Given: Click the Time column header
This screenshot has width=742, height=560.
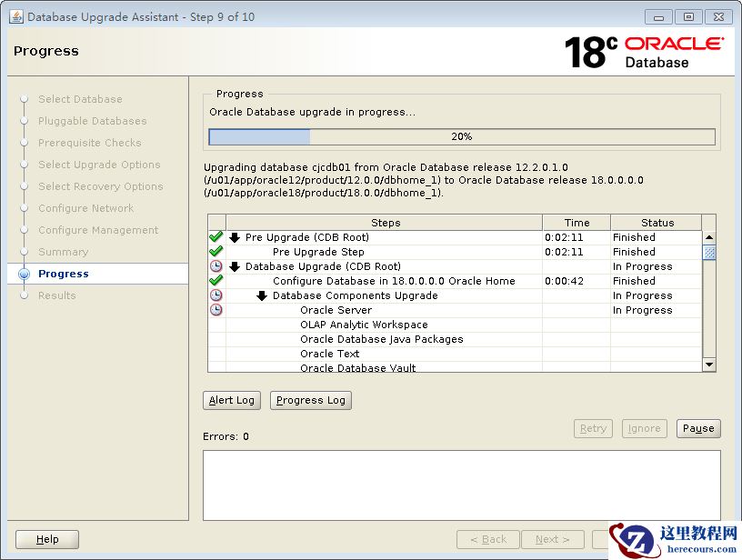Looking at the screenshot, I should pos(577,223).
